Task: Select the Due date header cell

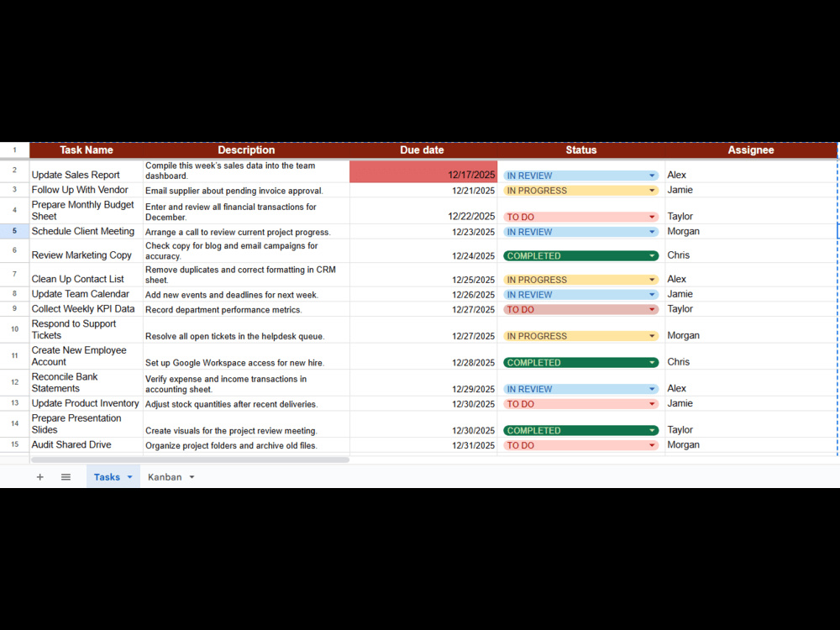Action: pyautogui.click(x=423, y=150)
